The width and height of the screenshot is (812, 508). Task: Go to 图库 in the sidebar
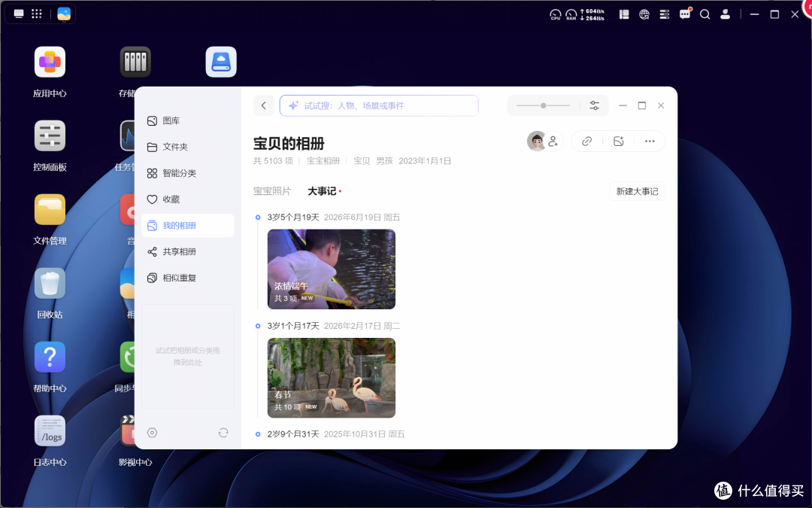[x=187, y=120]
